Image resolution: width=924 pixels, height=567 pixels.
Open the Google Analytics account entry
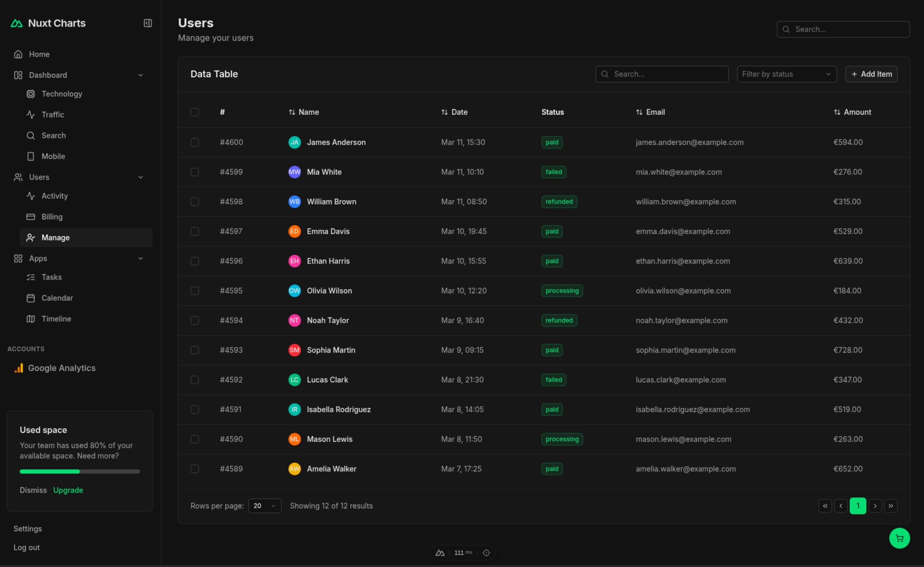(55, 368)
